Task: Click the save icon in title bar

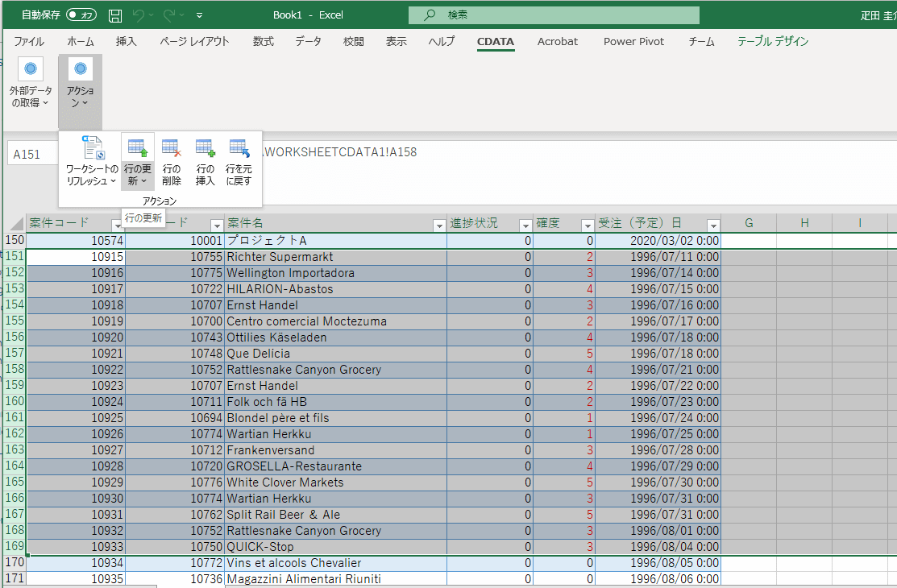Action: pyautogui.click(x=115, y=15)
